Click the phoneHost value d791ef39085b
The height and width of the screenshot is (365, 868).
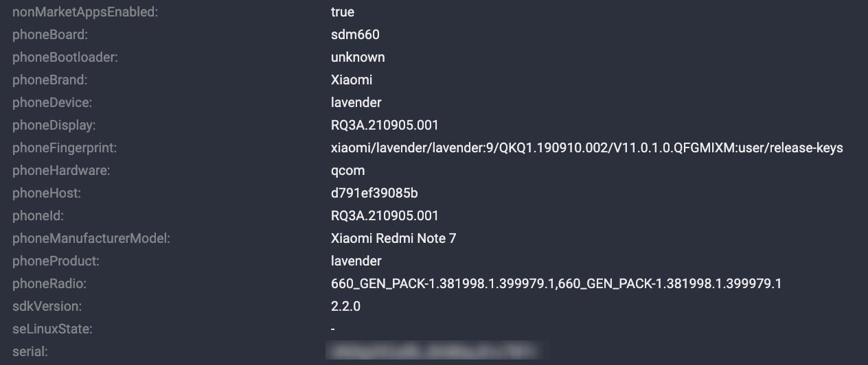pyautogui.click(x=374, y=193)
